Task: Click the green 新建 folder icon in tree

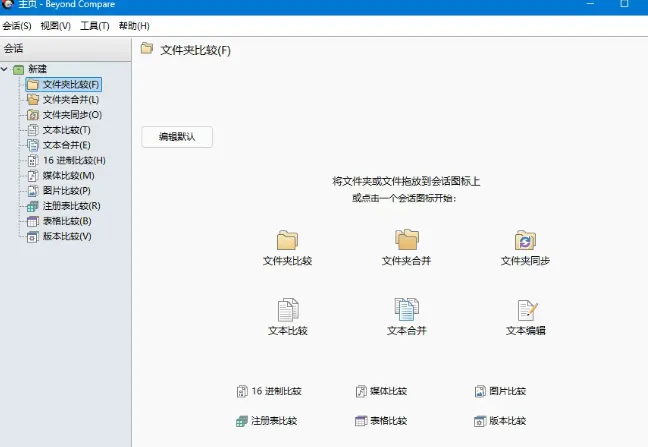Action: pos(19,69)
